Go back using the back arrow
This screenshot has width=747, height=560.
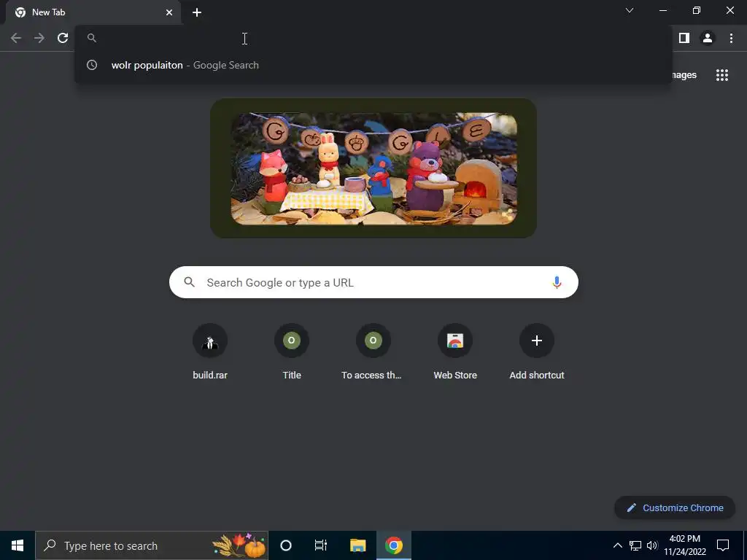click(16, 38)
